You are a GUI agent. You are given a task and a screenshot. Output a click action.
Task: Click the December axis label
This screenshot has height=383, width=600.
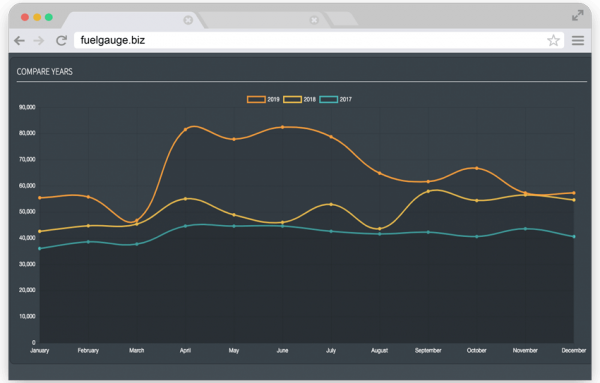tap(574, 350)
